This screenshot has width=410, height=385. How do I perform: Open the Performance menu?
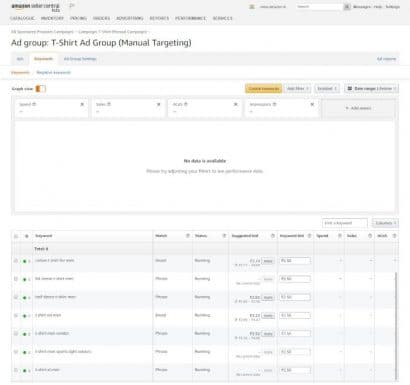(191, 18)
